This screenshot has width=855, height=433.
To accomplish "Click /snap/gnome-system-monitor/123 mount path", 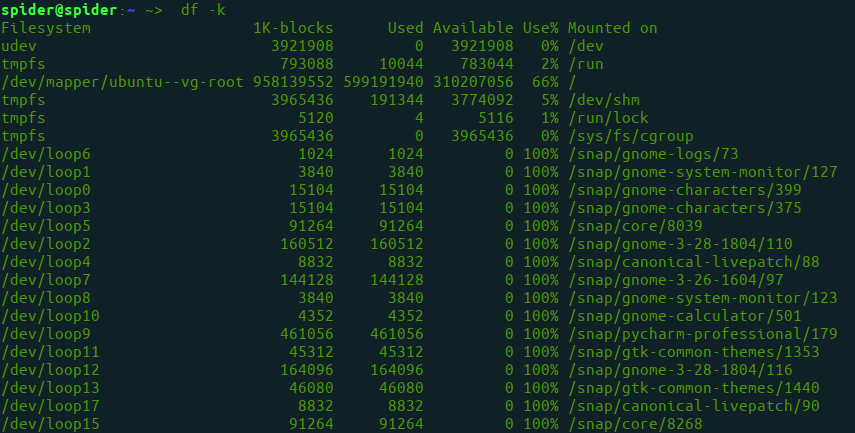I will pyautogui.click(x=703, y=298).
